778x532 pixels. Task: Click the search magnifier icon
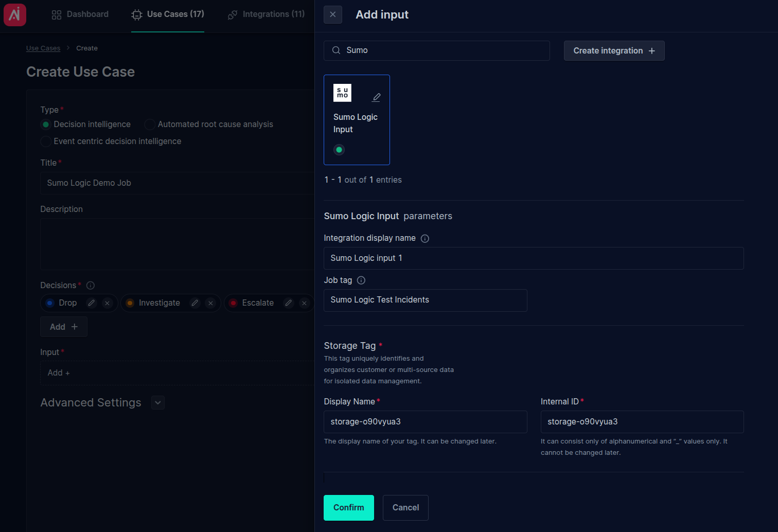(336, 50)
